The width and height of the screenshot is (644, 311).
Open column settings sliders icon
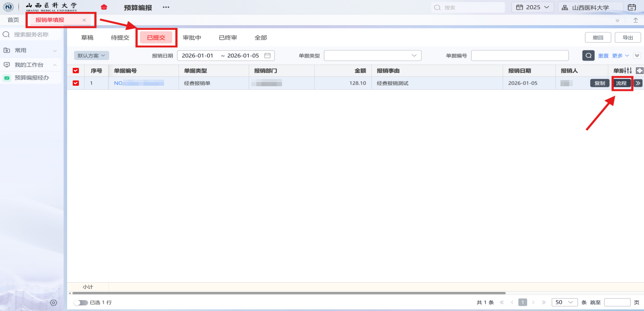pos(628,71)
